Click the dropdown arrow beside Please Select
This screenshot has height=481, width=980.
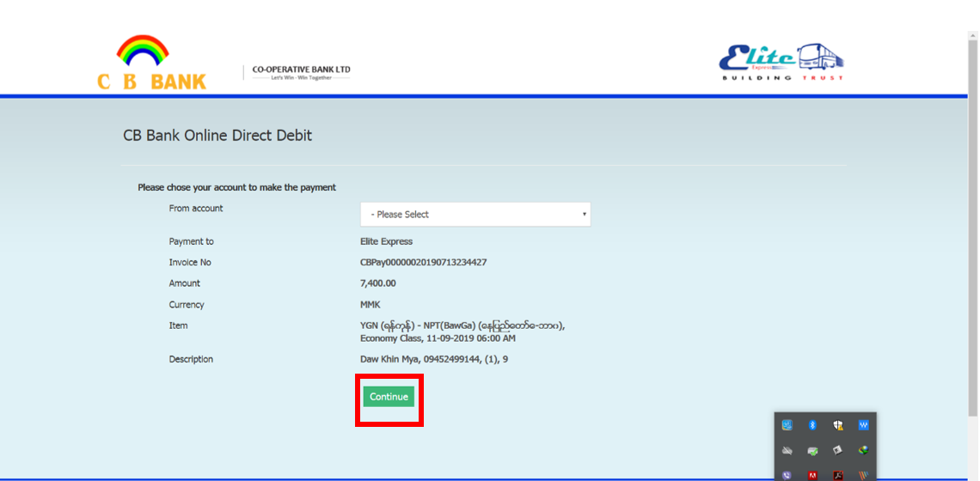(585, 215)
